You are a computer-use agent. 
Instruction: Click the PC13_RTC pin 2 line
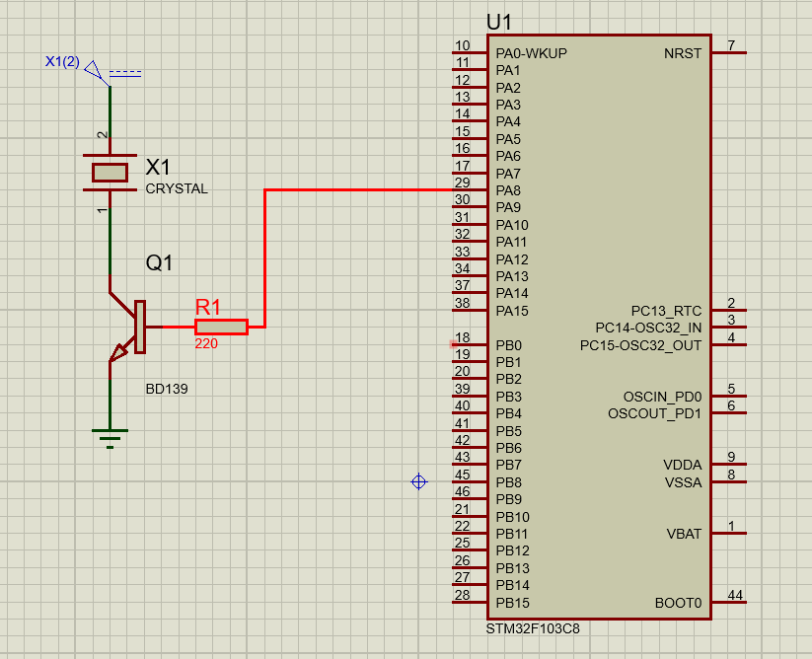(728, 310)
